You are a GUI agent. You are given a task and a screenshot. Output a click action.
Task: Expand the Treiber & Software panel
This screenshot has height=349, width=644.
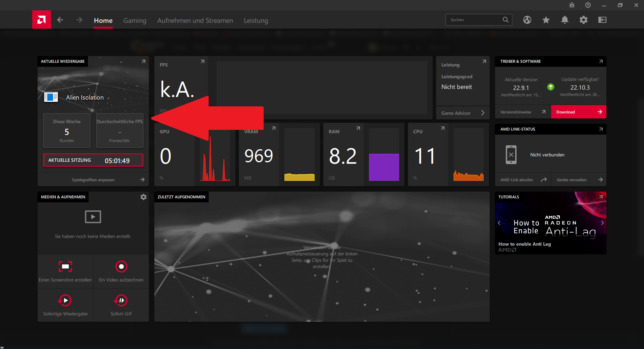tap(601, 61)
